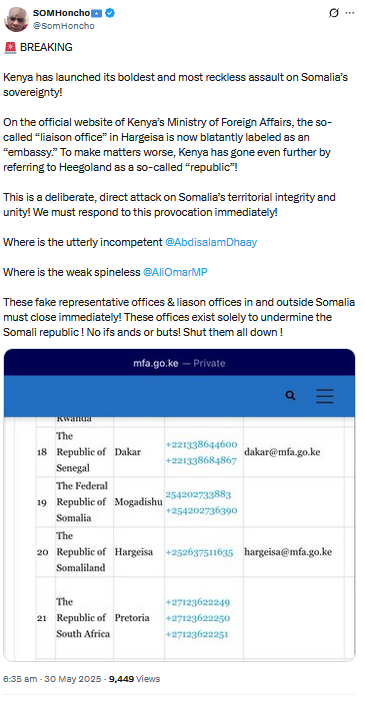Click the SOMHoncho profile avatar
The width and height of the screenshot is (365, 702).
[x=17, y=19]
